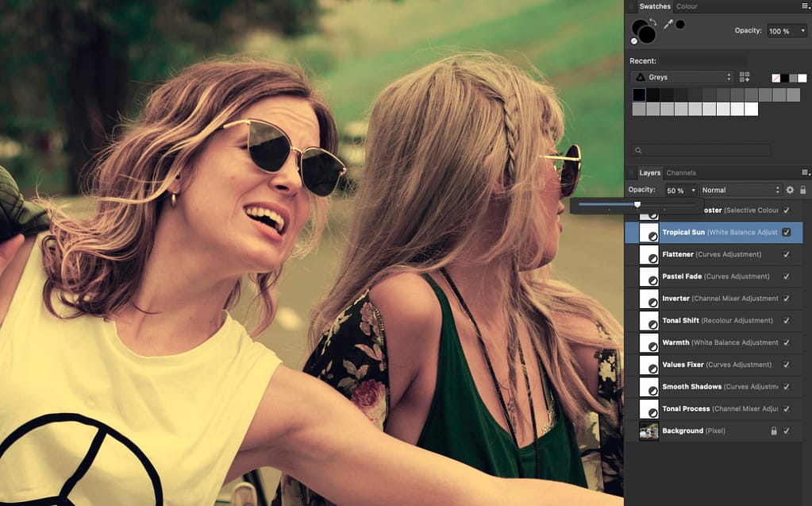The width and height of the screenshot is (812, 506).
Task: Select the Smooth Shadows layer name
Action: click(691, 387)
